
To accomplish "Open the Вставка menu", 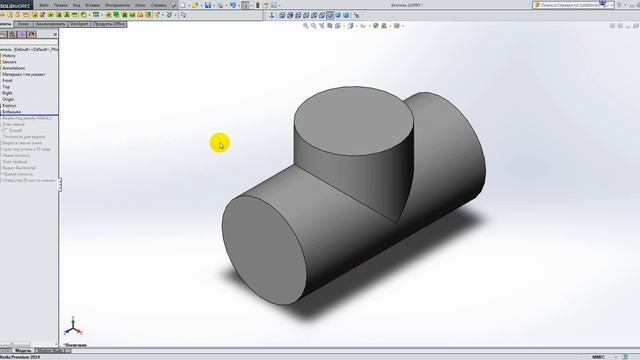I will coord(93,5).
